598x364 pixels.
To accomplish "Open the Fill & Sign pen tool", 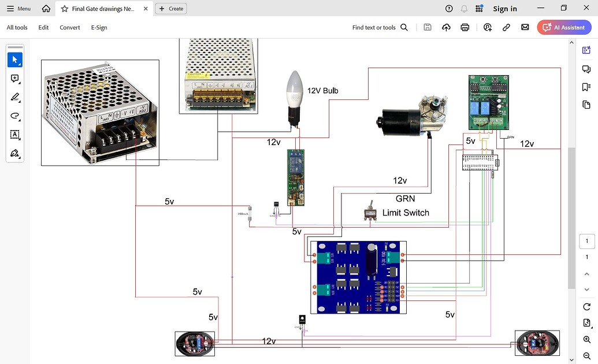I will 14,154.
